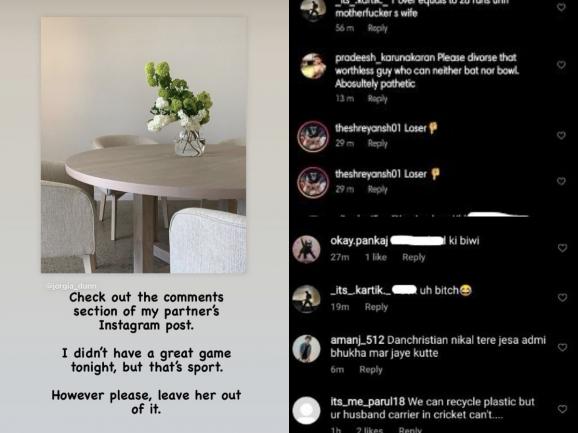Open the its_me_parul18 username link
Image resolution: width=578 pixels, height=433 pixels.
[368, 401]
